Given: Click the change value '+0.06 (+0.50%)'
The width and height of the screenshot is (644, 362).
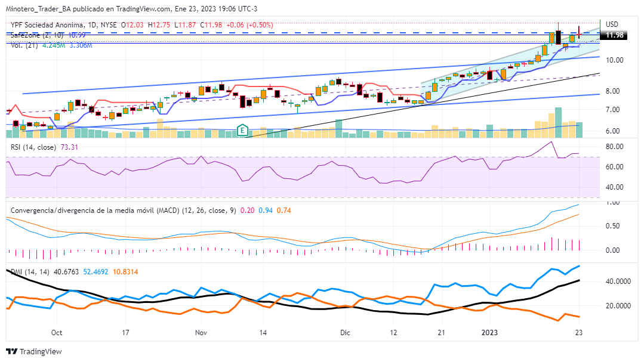Looking at the screenshot, I should 249,25.
